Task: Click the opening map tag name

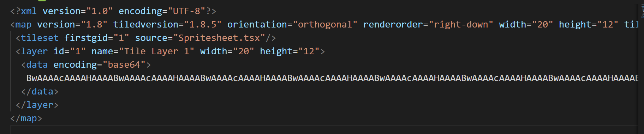Action: (x=23, y=25)
